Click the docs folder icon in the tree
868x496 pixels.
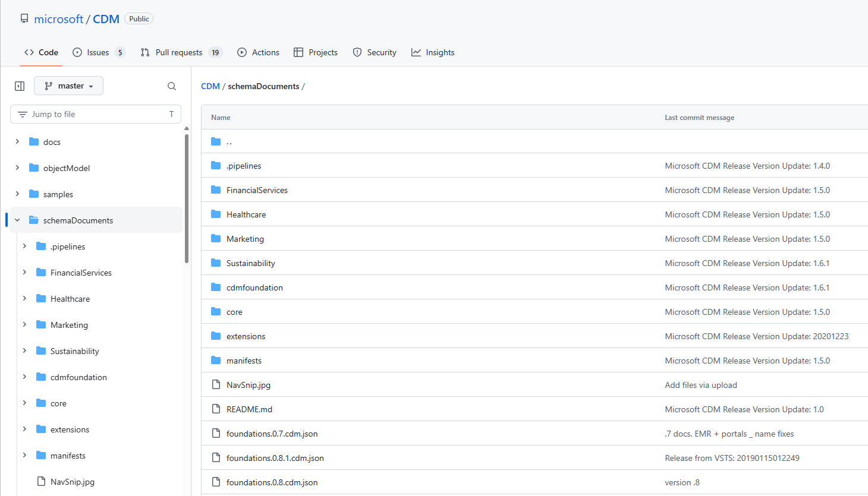(x=34, y=142)
